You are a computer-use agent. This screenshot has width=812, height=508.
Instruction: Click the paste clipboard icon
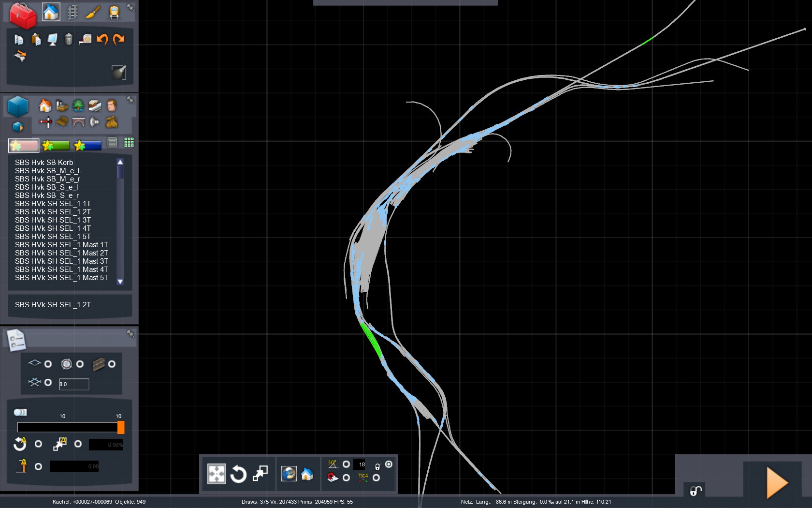pyautogui.click(x=36, y=39)
